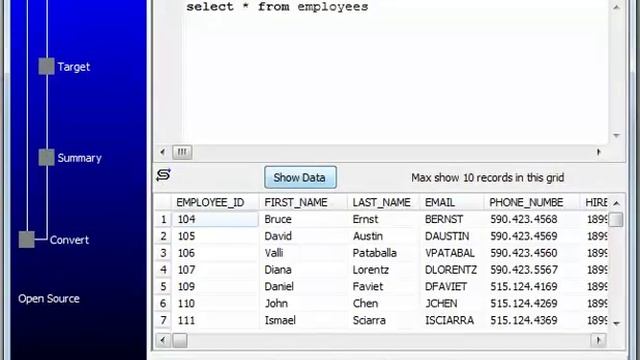Click the data grid scroll up arrow
The image size is (640, 360).
pos(616,203)
